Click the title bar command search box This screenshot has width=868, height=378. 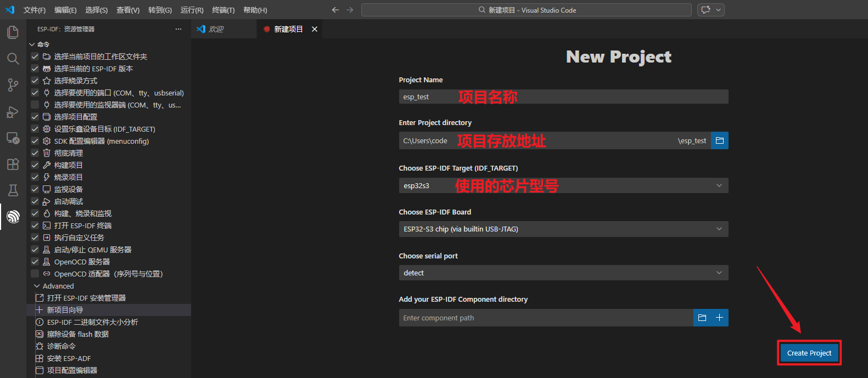click(526, 10)
